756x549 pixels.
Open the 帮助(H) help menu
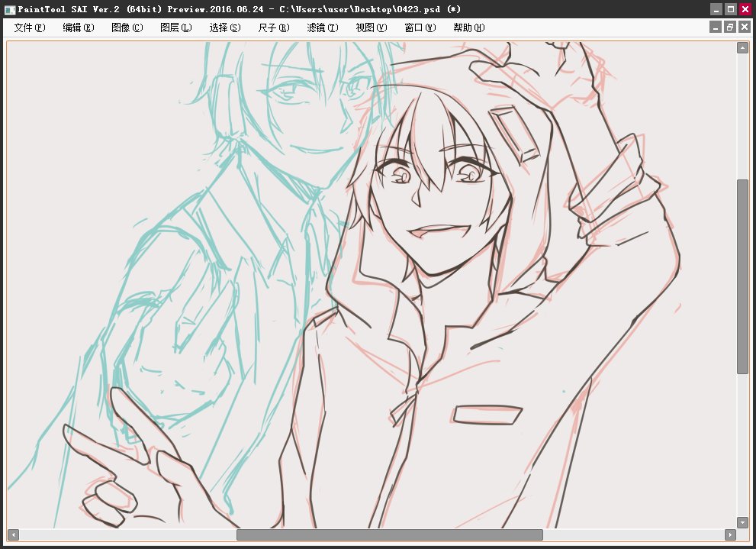[469, 27]
